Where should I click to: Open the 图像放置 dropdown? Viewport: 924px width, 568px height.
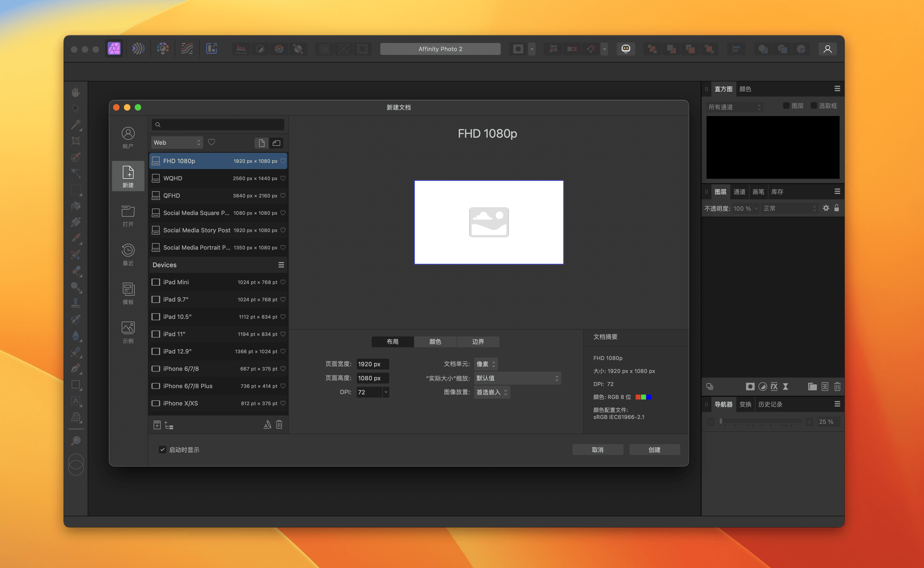pos(492,392)
